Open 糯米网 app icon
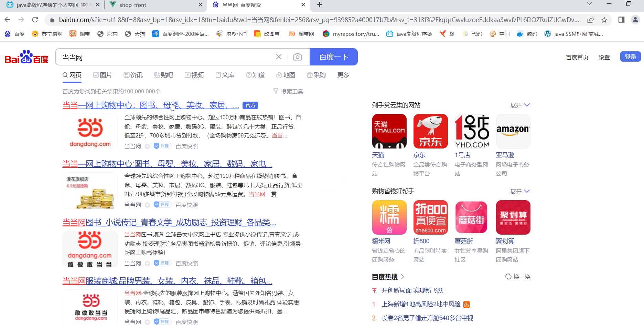 [x=389, y=217]
